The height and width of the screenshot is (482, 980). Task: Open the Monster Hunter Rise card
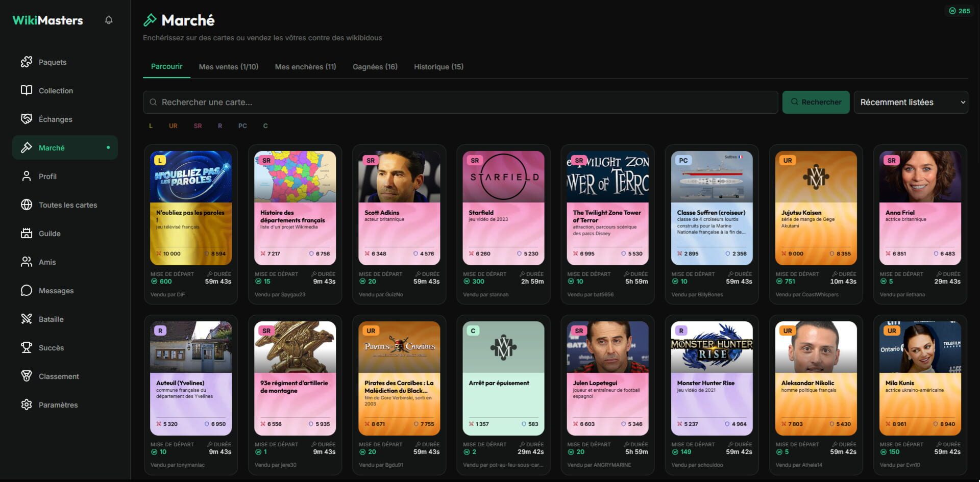coord(712,378)
